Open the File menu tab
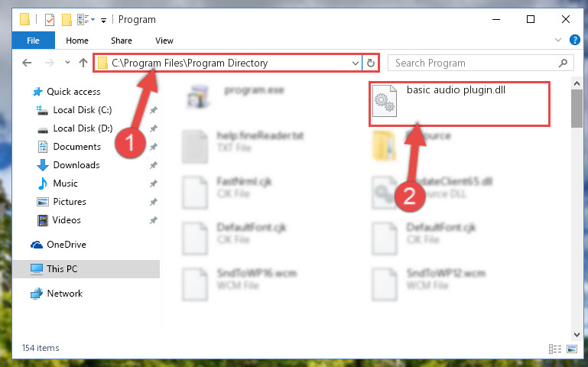 pos(33,41)
